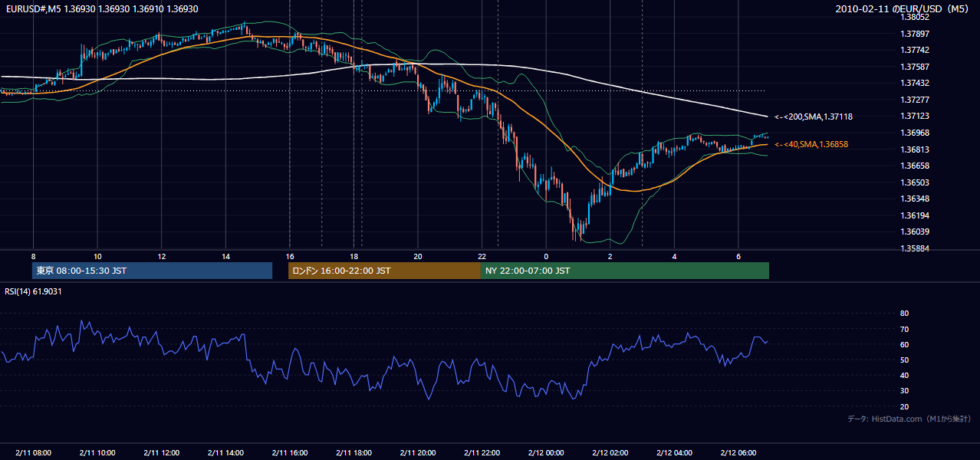Click the RSI scale value 50
Screen dimensions: 980x460
coord(904,360)
